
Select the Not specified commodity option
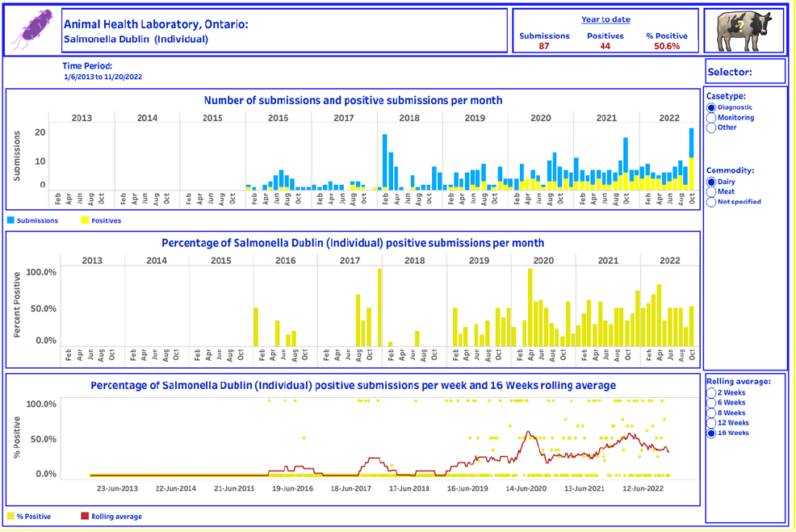coord(711,202)
